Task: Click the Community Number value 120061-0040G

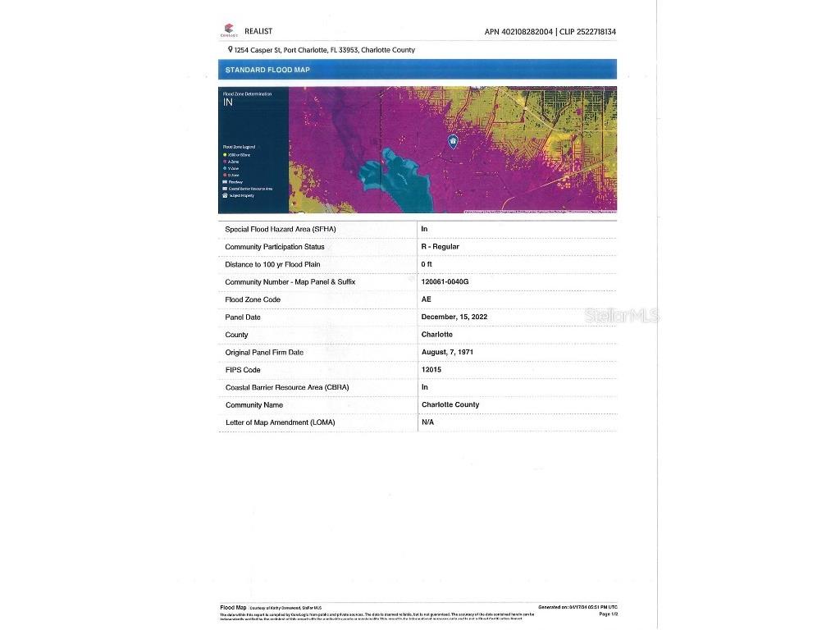Action: [x=445, y=282]
